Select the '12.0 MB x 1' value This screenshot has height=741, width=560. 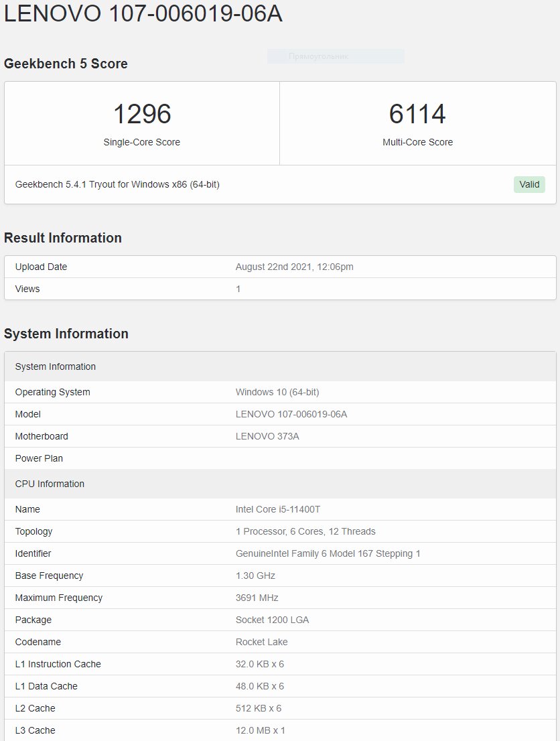[x=261, y=730]
